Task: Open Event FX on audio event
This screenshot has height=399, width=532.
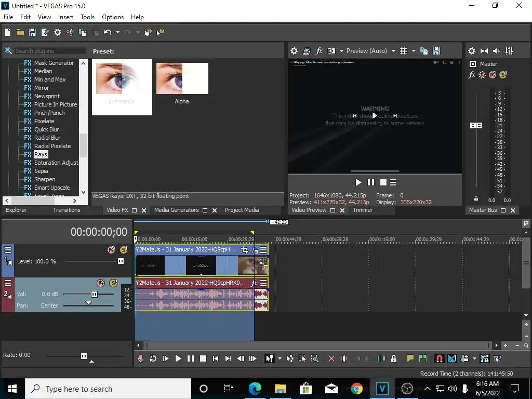Action: click(x=254, y=283)
